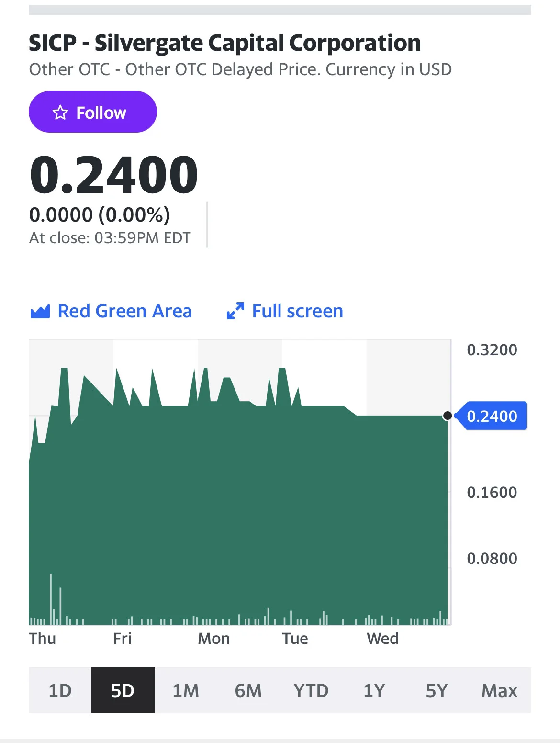Click the Tue label on chart axis
This screenshot has height=743, width=560.
(x=295, y=639)
